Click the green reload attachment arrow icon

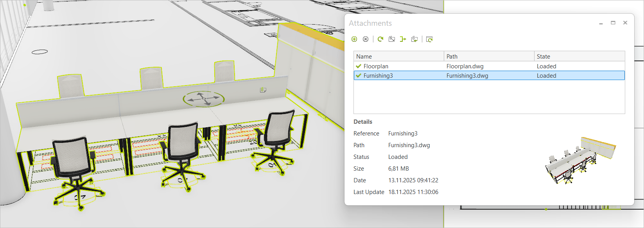click(380, 39)
